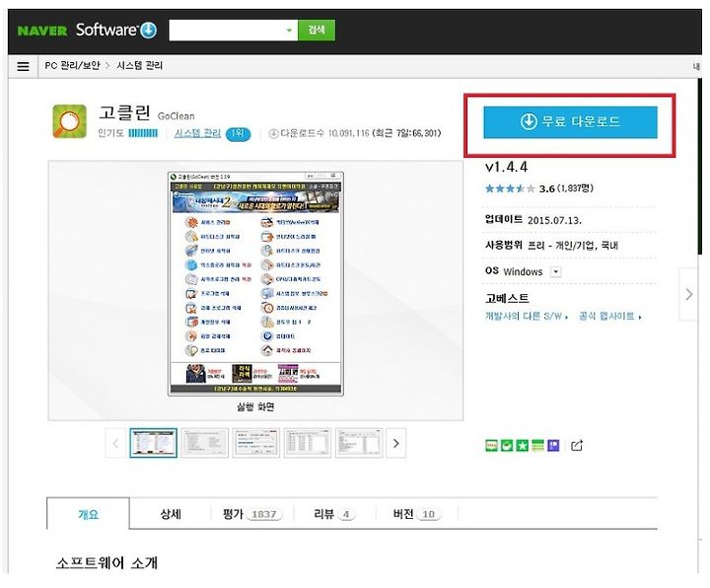Select the third screenshot thumbnail
The image size is (710, 588).
click(255, 443)
